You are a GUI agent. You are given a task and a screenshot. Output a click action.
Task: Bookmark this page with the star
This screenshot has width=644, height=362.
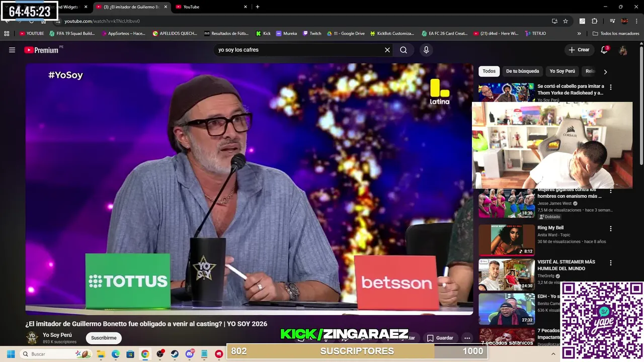[566, 21]
